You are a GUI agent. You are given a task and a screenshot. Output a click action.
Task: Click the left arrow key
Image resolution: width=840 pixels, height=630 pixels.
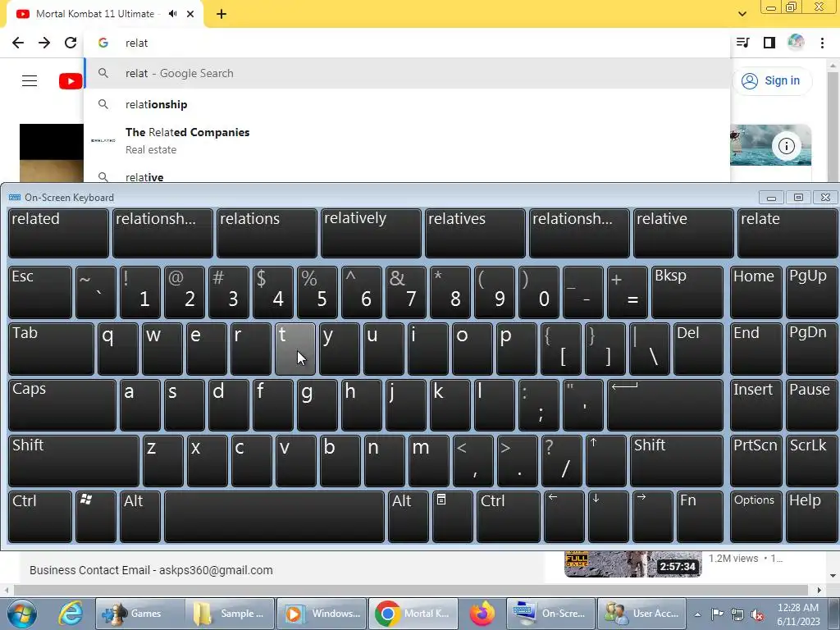point(564,517)
